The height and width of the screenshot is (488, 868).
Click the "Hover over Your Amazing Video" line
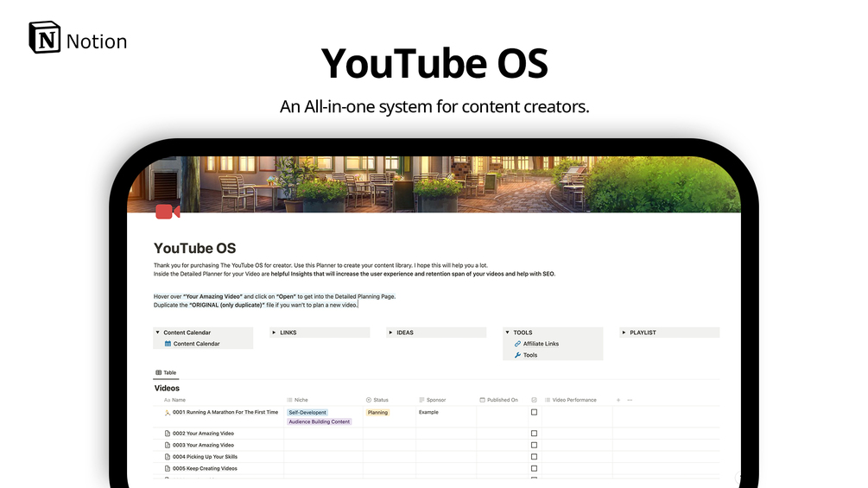pos(275,296)
